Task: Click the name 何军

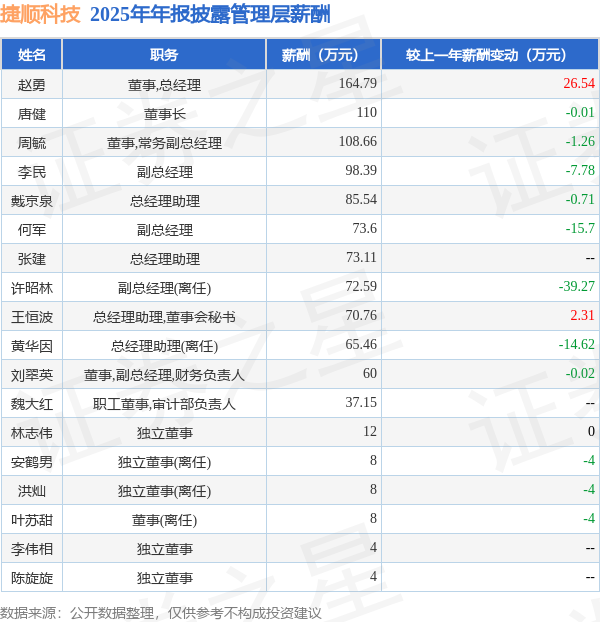Action: pyautogui.click(x=32, y=230)
